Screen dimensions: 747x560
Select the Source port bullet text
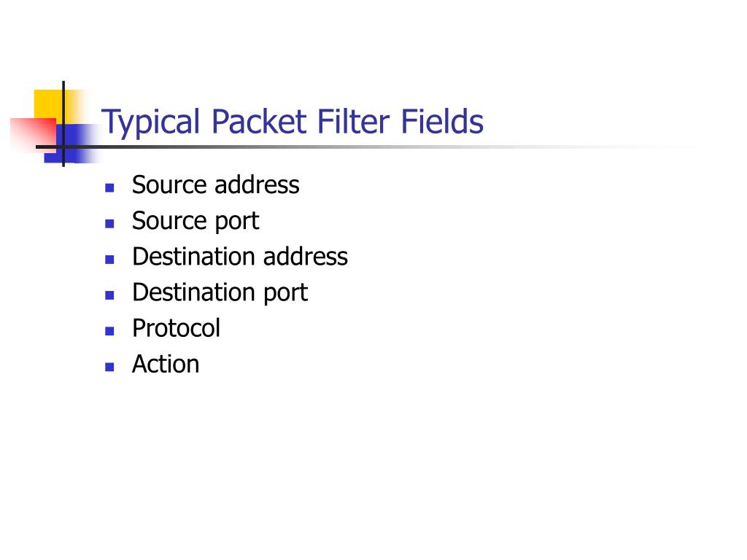[196, 222]
